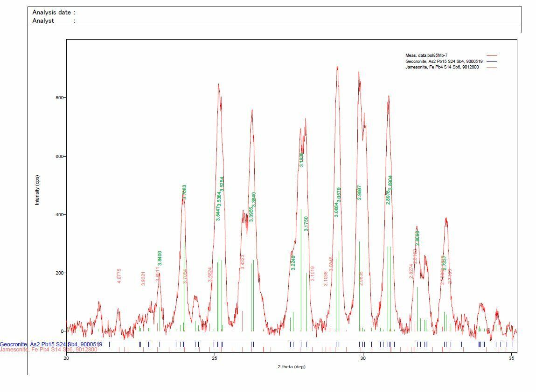Click the 25 tick on the 2-theta axis
Screen dimensions: 536x392
pyautogui.click(x=215, y=358)
